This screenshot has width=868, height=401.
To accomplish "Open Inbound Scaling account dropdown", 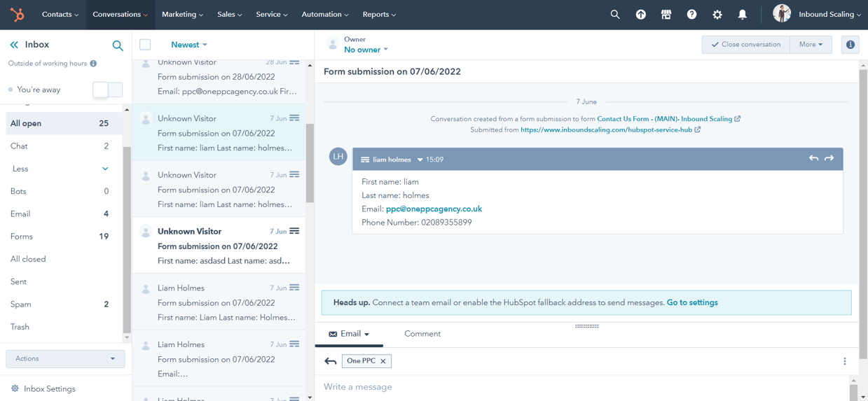I will click(x=829, y=14).
